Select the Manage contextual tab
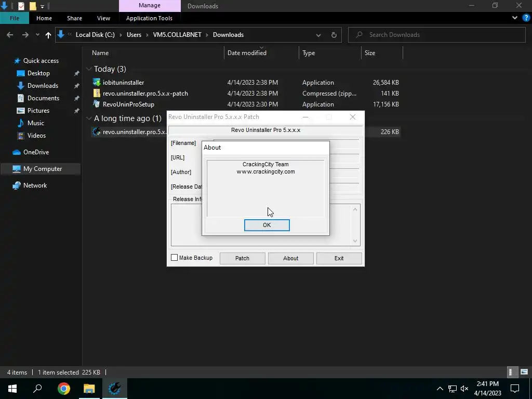The height and width of the screenshot is (399, 532). pos(149,5)
